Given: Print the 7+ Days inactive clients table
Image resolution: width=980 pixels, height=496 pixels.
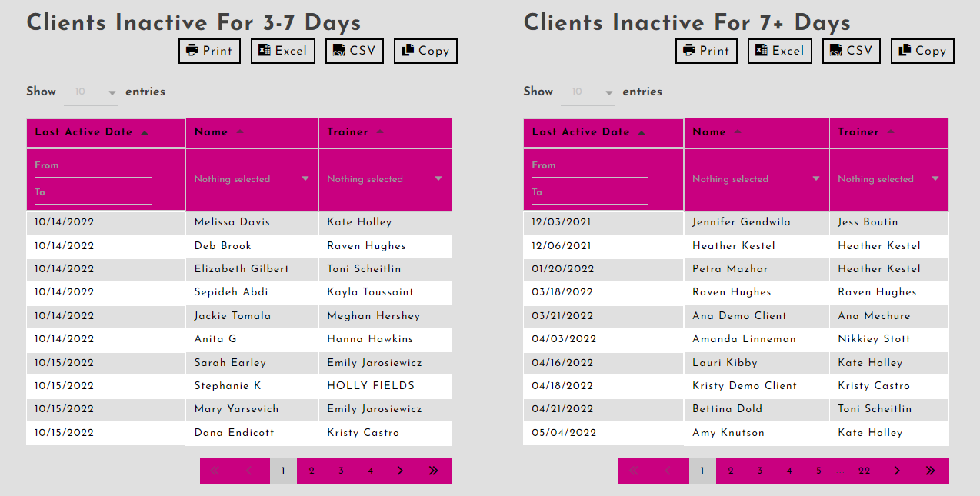Looking at the screenshot, I should 706,52.
